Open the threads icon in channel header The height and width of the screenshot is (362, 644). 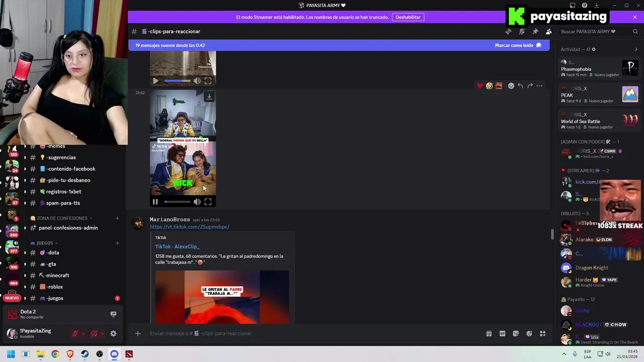click(x=508, y=31)
